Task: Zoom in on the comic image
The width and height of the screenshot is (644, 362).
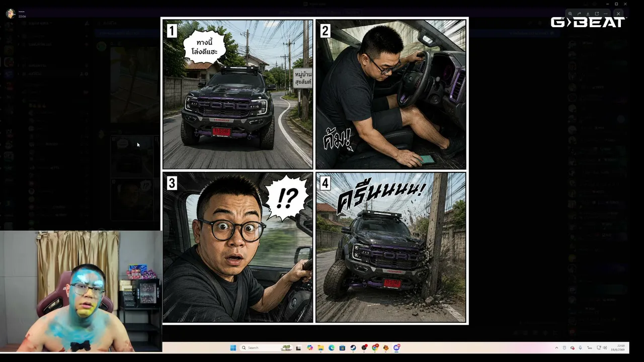Action: [x=570, y=14]
